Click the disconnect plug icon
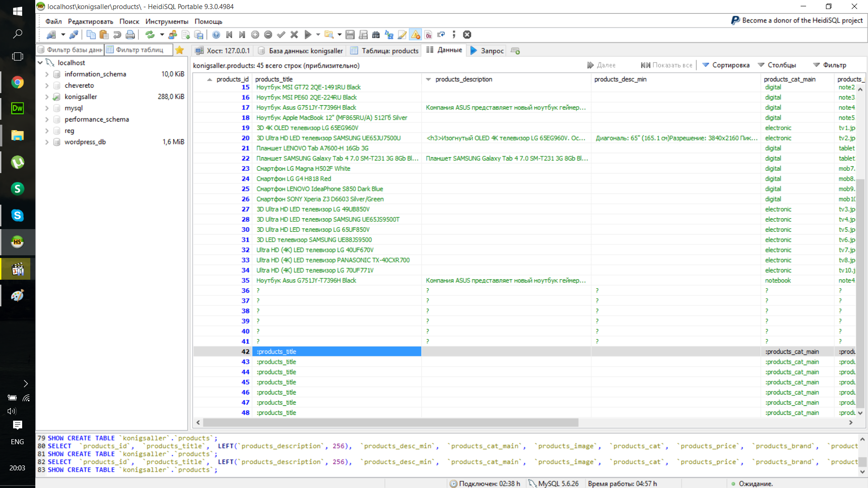This screenshot has height=488, width=868. click(x=74, y=35)
